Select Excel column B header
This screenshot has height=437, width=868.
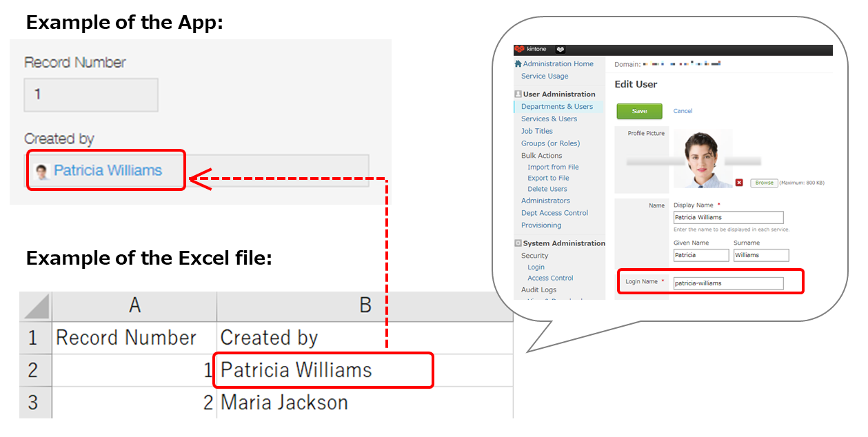click(365, 306)
